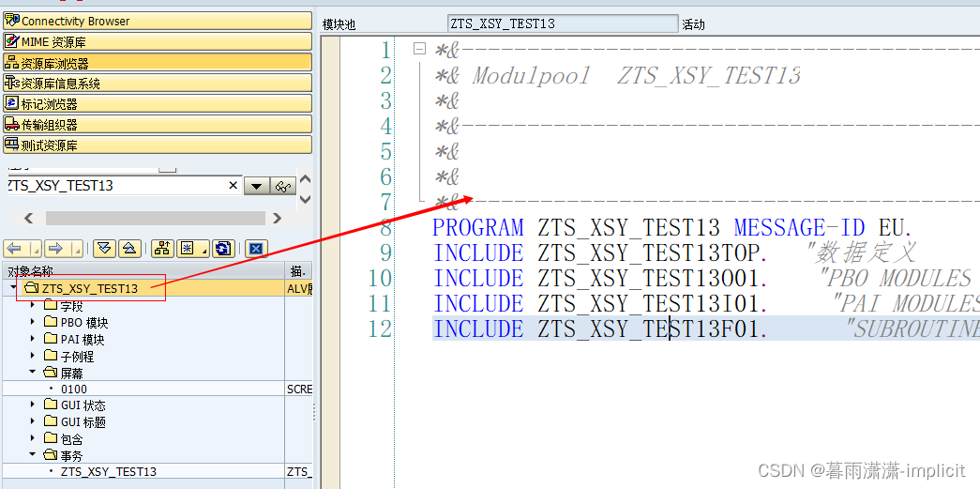
Task: Select the PAI 模块 tree item
Action: [x=83, y=340]
